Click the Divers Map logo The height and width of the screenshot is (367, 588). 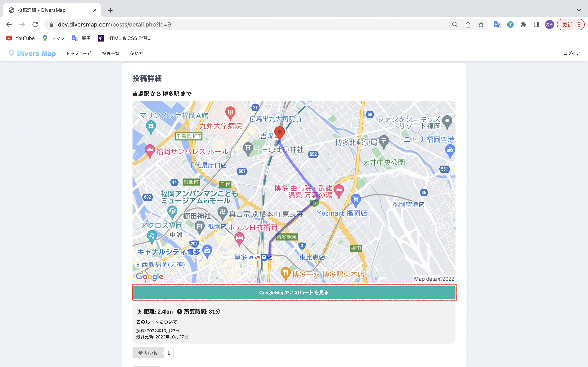tap(32, 53)
